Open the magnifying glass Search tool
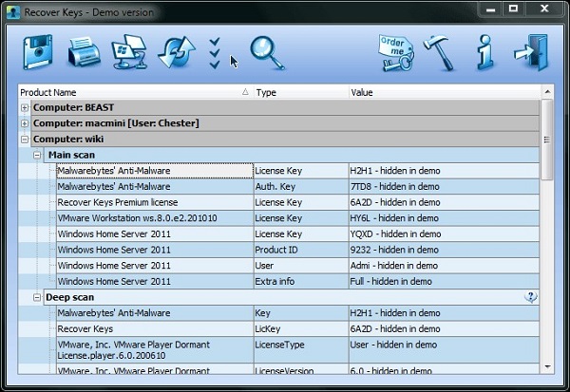Image resolution: width=570 pixels, height=392 pixels. coord(267,53)
